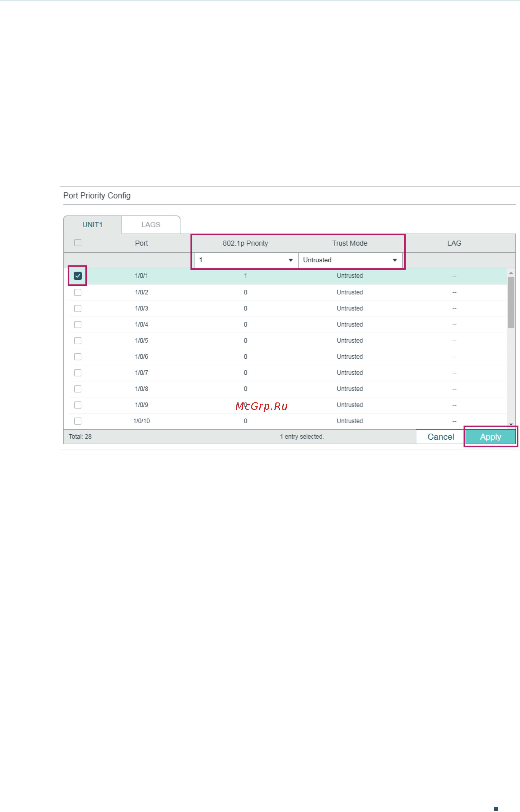The width and height of the screenshot is (520, 812).
Task: Select the port 1/0/2 cell
Action: [142, 292]
